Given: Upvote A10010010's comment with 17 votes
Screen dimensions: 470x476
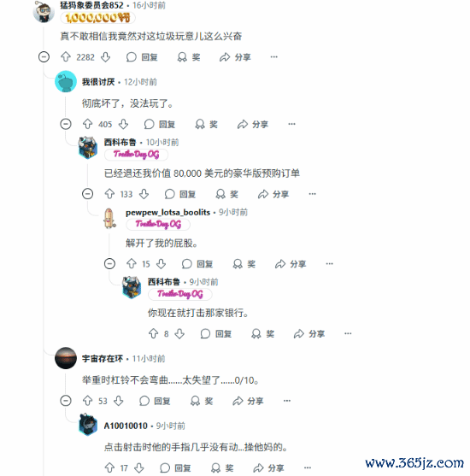Looking at the screenshot, I should coord(109,467).
